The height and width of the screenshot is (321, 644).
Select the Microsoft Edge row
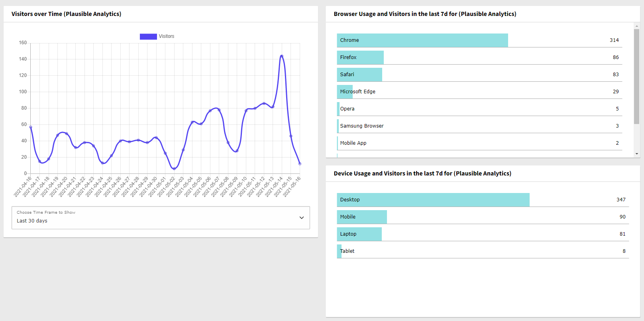coord(479,92)
